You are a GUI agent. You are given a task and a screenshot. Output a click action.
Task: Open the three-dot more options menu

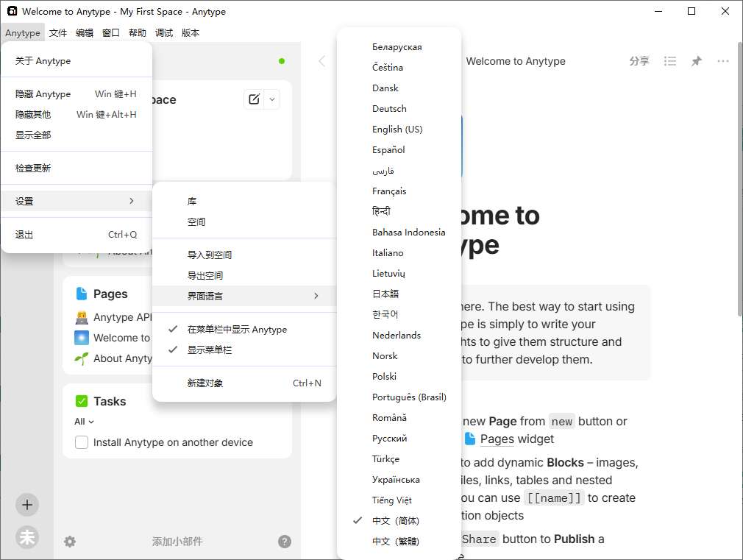723,61
